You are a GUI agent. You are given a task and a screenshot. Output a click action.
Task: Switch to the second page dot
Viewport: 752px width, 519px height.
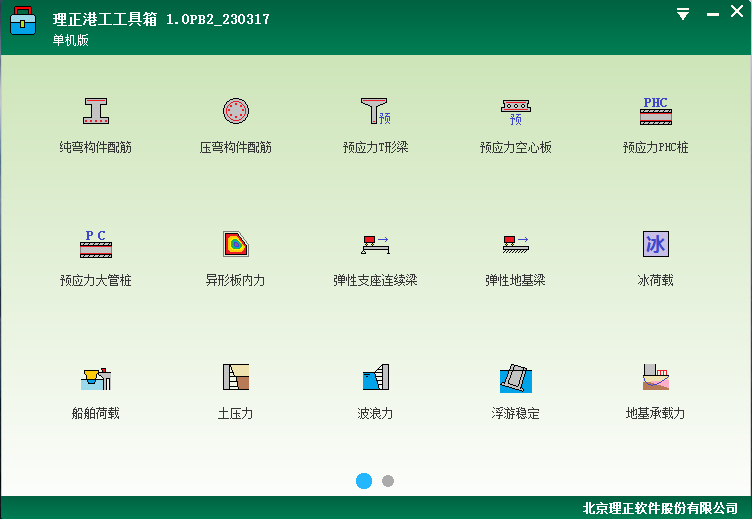pyautogui.click(x=388, y=481)
